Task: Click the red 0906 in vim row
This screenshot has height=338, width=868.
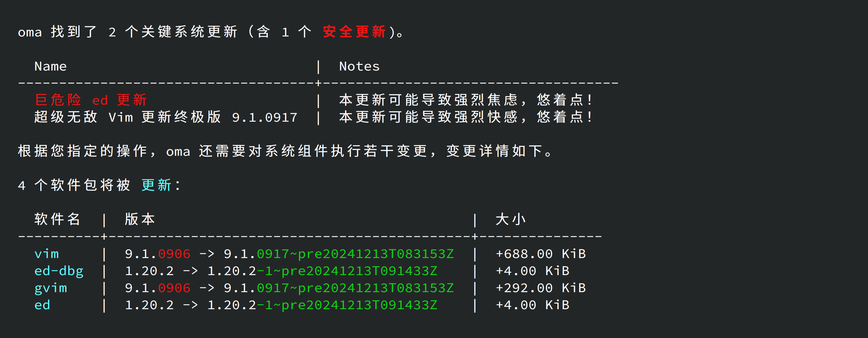Action: tap(174, 254)
